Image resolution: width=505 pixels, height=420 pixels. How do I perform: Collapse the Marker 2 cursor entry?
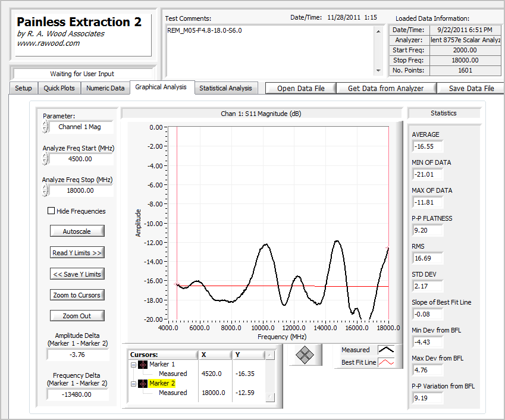pos(133,384)
